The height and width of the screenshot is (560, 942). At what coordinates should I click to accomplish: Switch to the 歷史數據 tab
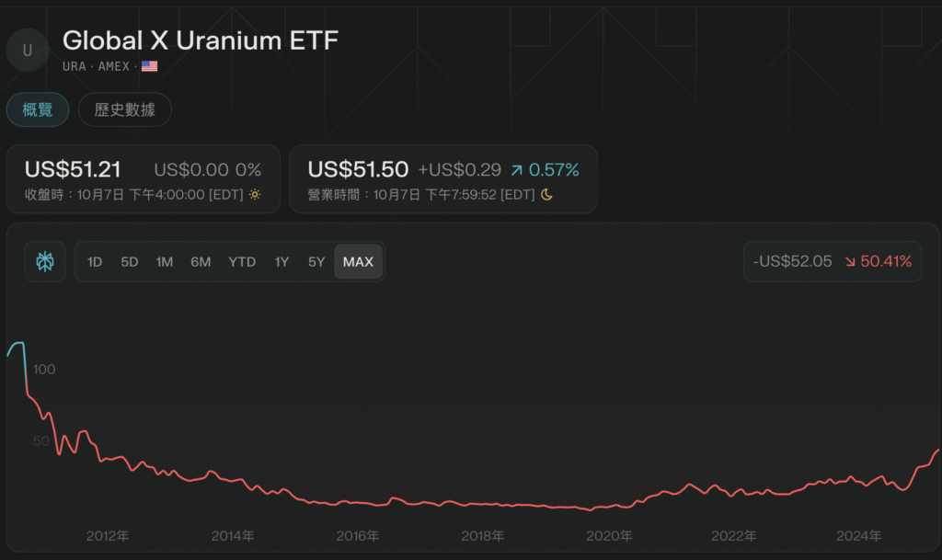[124, 110]
